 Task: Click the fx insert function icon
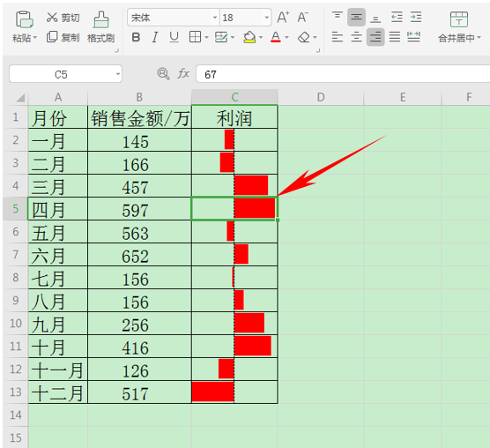[x=183, y=74]
